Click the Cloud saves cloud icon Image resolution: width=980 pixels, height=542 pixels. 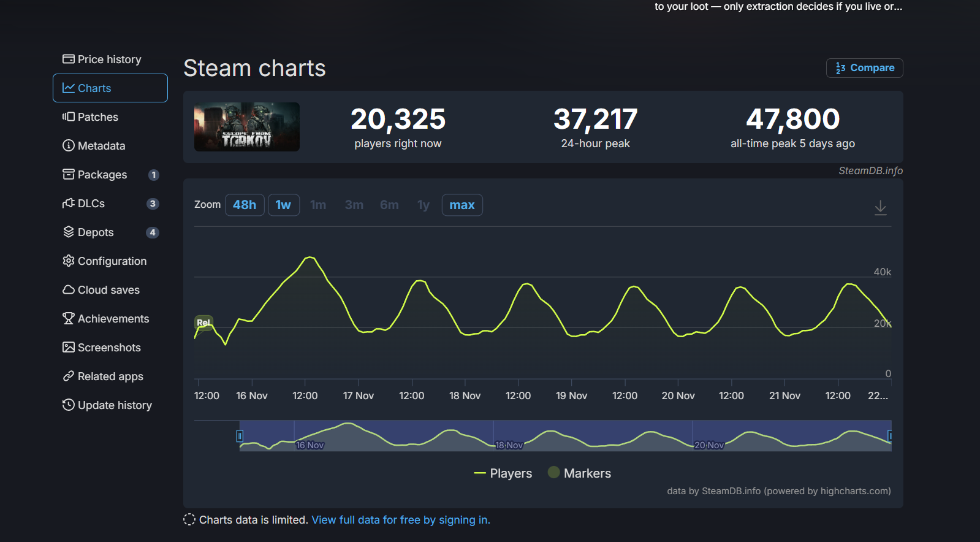click(x=68, y=289)
